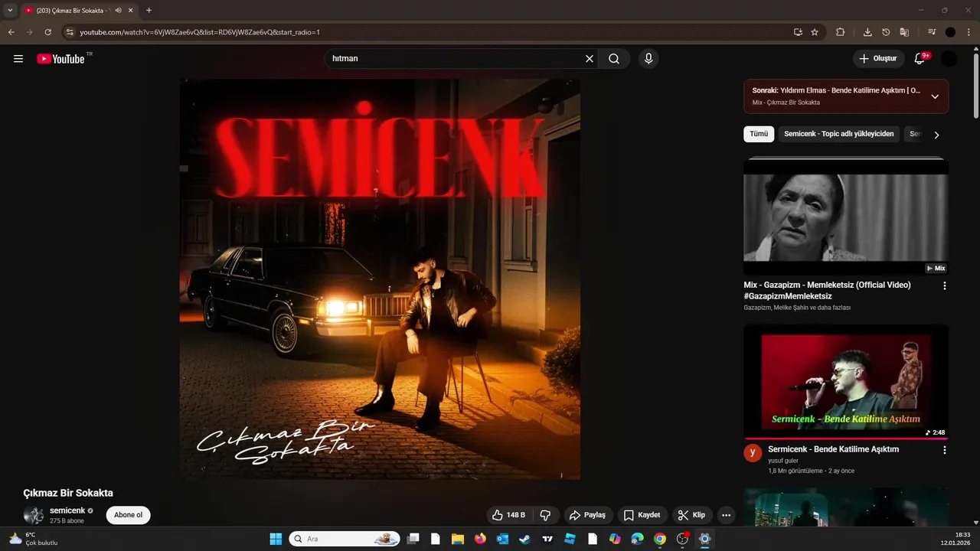This screenshot has width=980, height=551.
Task: Select Semicenk - Topic adlı yükleyiciden chip
Action: [838, 134]
